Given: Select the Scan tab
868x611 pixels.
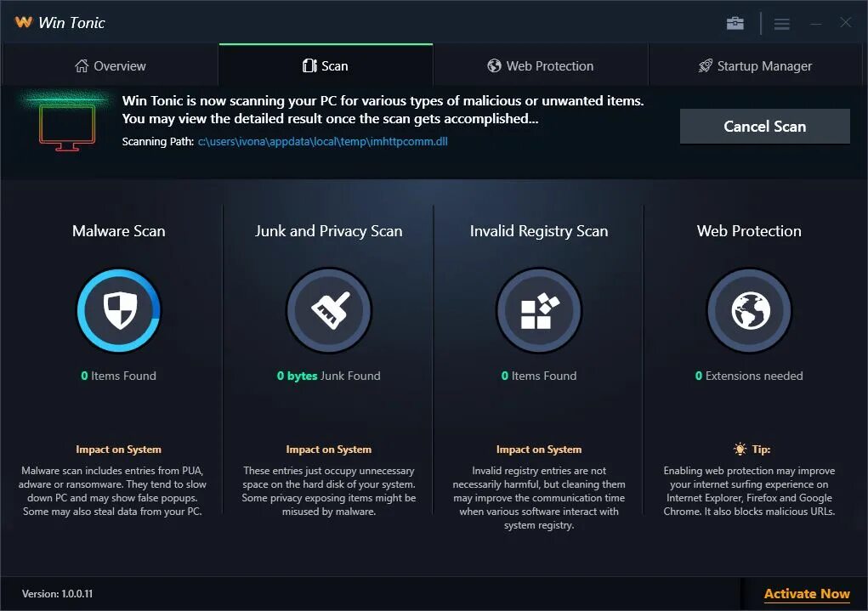Looking at the screenshot, I should pyautogui.click(x=326, y=66).
